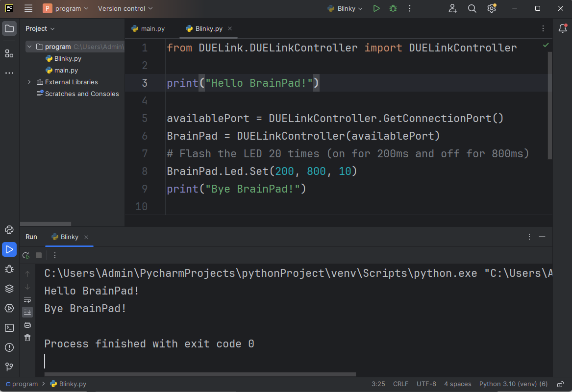Clear the console output with trash icon
This screenshot has height=392, width=572.
27,337
